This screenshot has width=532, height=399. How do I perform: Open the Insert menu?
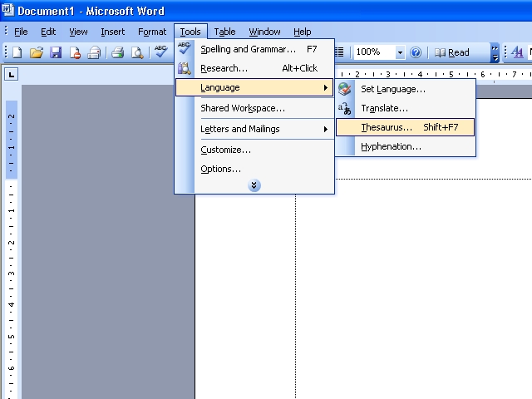coord(113,32)
